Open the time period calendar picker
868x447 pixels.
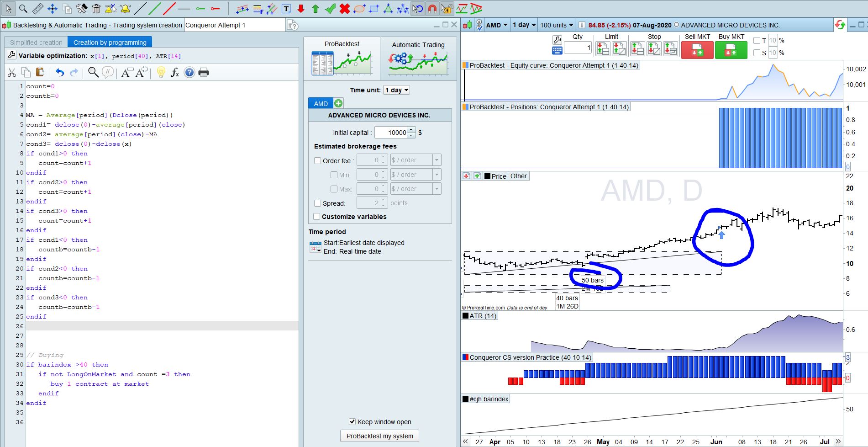[x=316, y=247]
